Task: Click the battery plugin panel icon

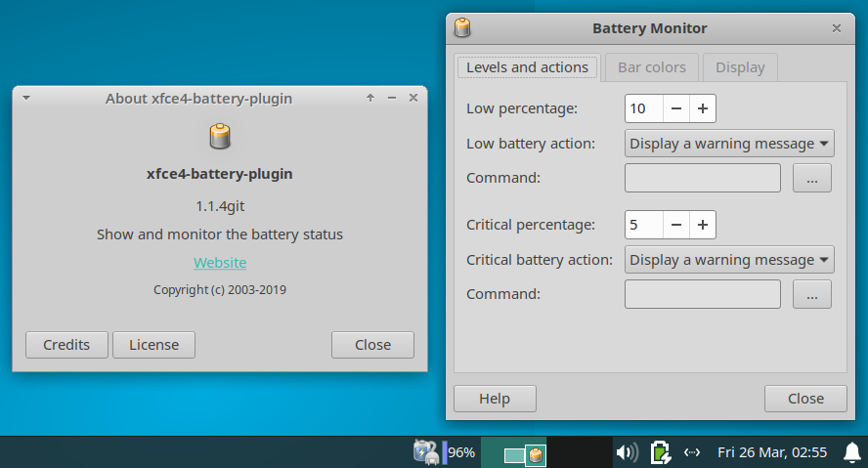Action: (425, 452)
